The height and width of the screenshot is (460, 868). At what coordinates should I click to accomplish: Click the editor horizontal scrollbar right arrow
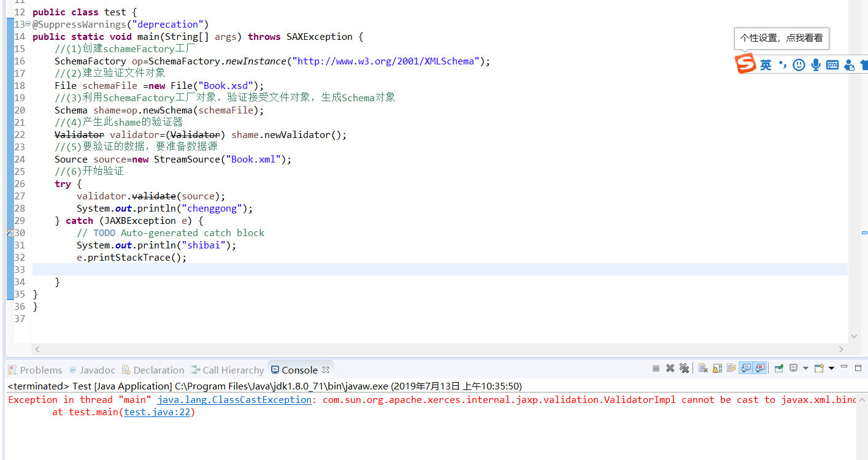(x=841, y=349)
